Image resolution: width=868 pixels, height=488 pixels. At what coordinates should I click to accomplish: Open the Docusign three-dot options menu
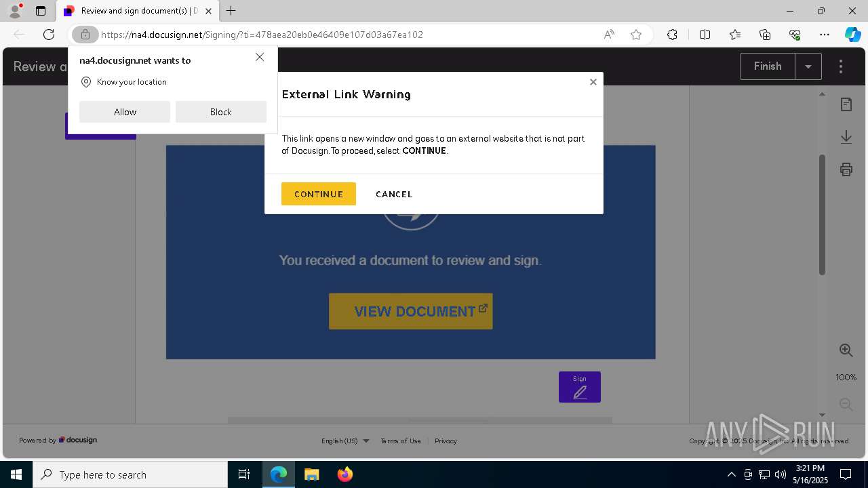point(841,66)
